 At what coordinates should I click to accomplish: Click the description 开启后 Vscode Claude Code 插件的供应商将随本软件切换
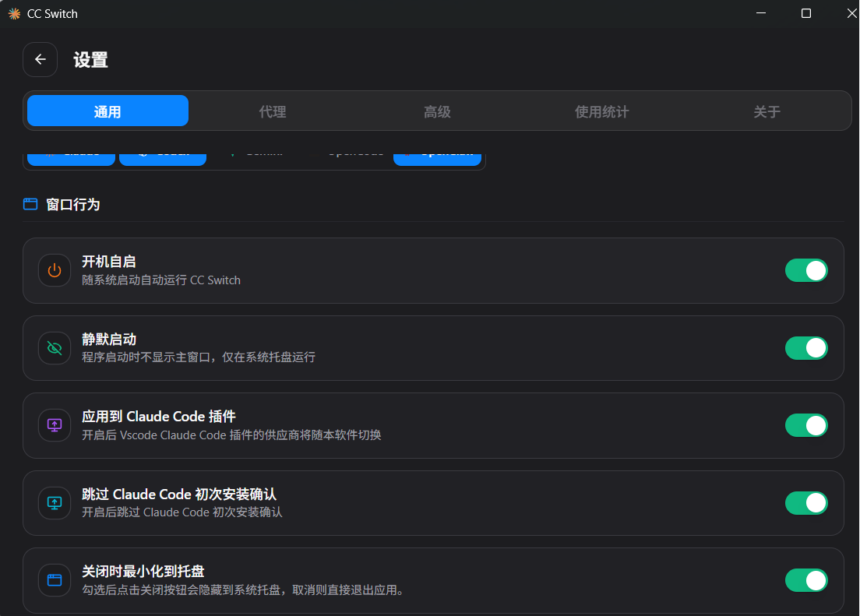[231, 435]
